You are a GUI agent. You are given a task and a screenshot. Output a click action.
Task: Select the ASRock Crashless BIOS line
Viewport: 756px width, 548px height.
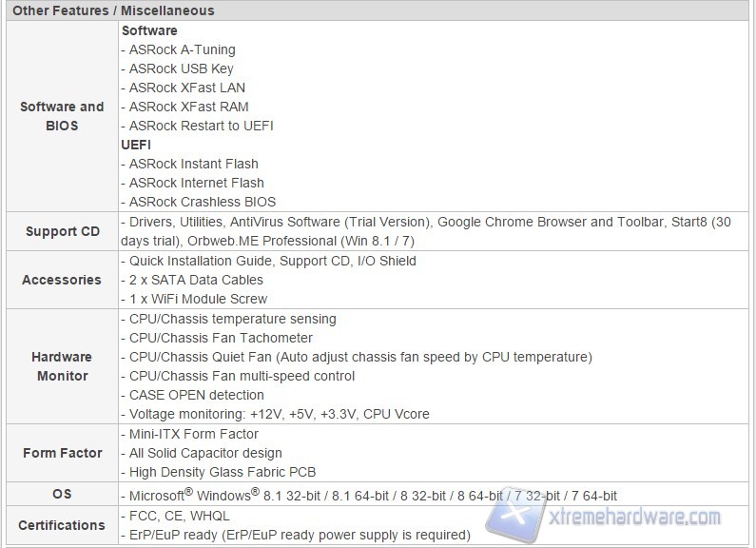tap(199, 202)
